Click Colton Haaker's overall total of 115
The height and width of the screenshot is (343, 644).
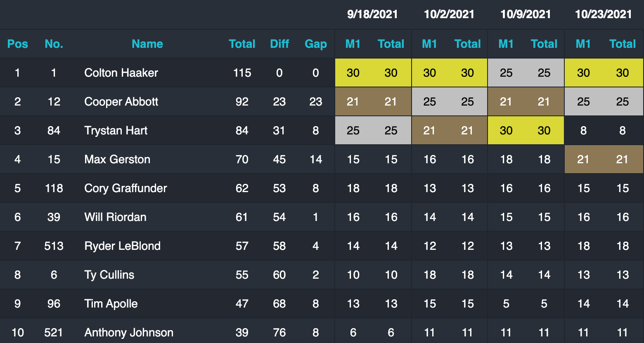(242, 73)
